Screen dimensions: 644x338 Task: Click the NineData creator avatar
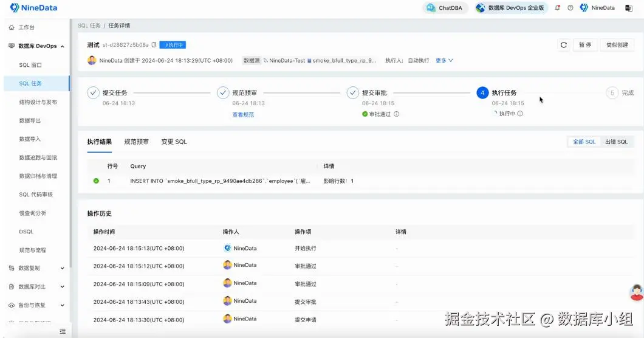point(92,60)
